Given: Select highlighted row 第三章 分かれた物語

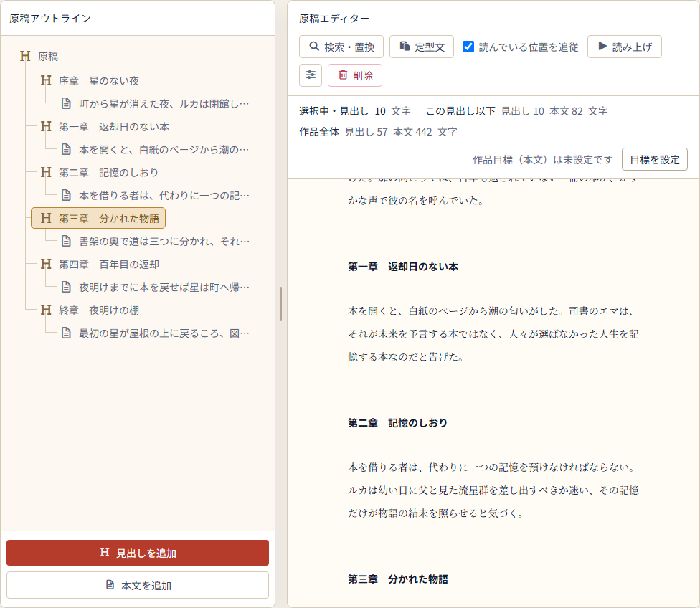Looking at the screenshot, I should coord(98,218).
